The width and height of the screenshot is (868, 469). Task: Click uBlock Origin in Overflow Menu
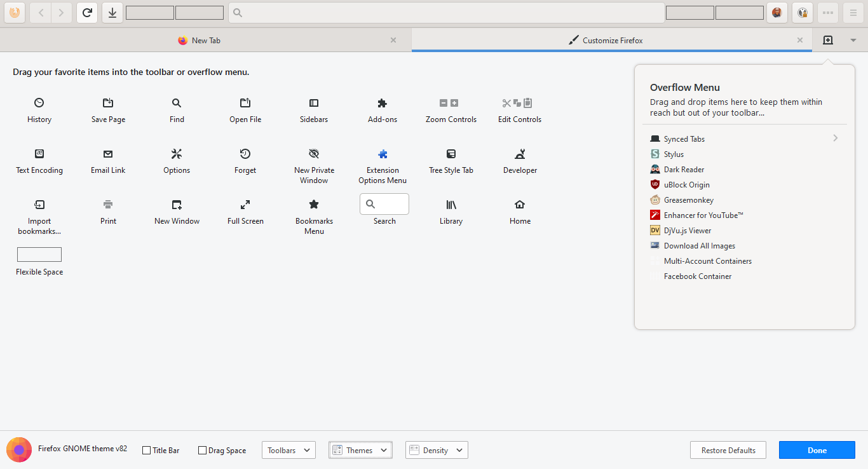745,184
